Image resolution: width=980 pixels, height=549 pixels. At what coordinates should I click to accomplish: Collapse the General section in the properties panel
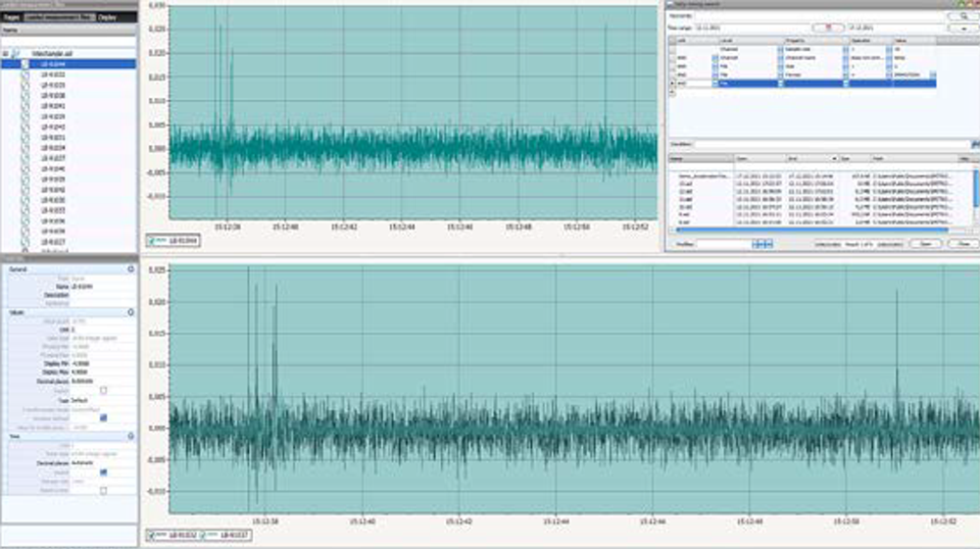tap(130, 269)
